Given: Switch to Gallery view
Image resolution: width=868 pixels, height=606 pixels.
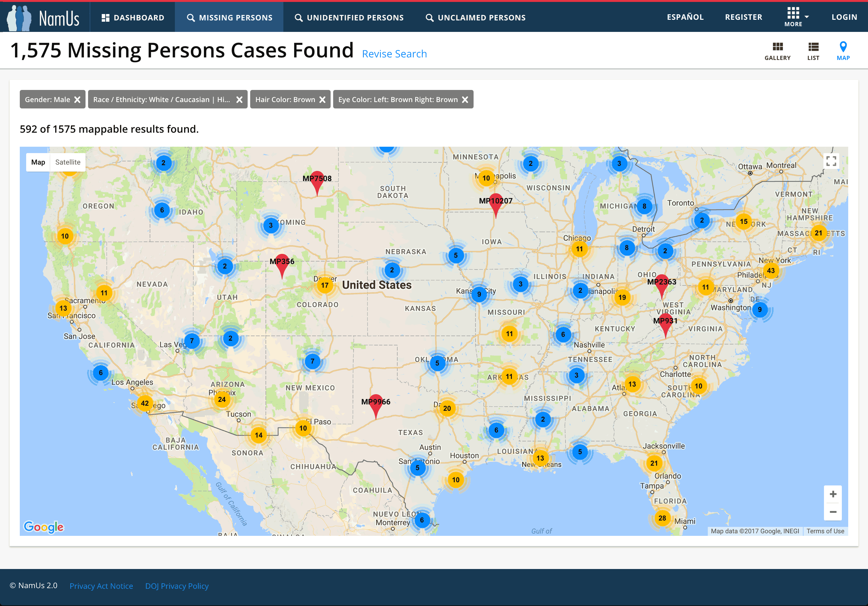Looking at the screenshot, I should point(777,51).
